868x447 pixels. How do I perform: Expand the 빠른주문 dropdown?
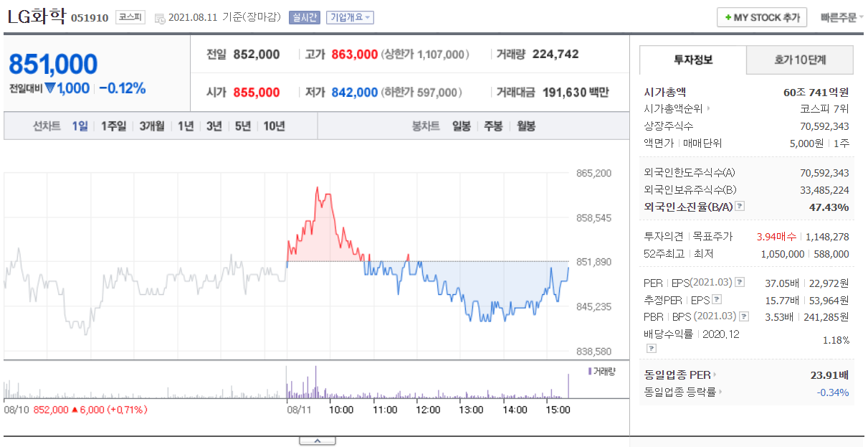(x=841, y=17)
